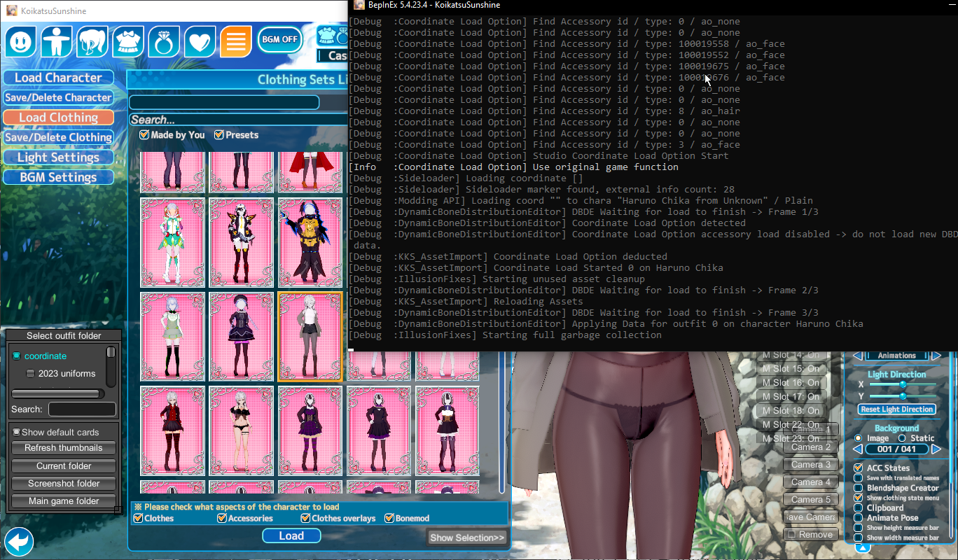
Task: Click Reset Light Direction button
Action: click(x=896, y=409)
